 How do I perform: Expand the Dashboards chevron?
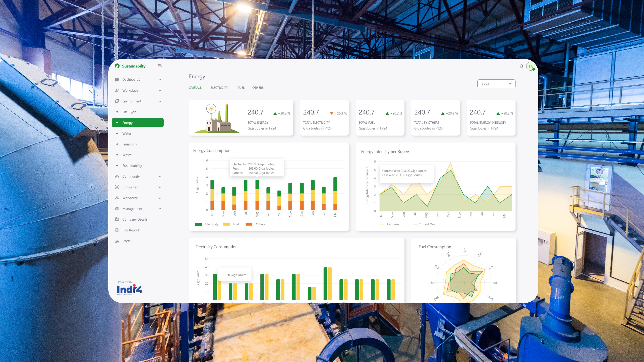tap(160, 80)
